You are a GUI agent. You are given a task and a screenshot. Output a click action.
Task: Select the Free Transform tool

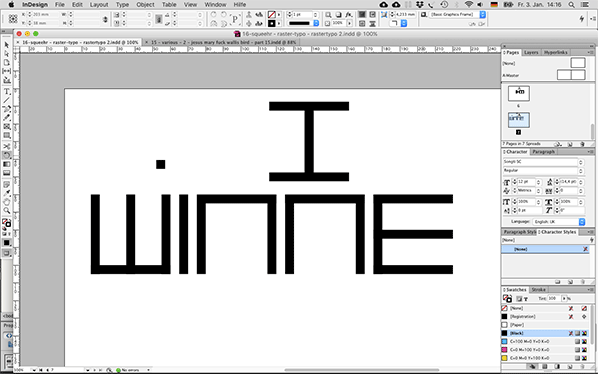point(6,155)
